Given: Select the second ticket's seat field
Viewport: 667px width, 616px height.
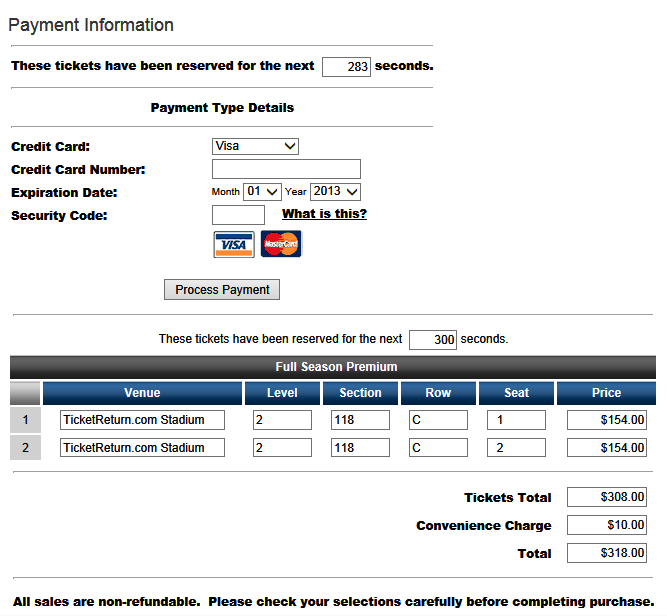Looking at the screenshot, I should 516,448.
